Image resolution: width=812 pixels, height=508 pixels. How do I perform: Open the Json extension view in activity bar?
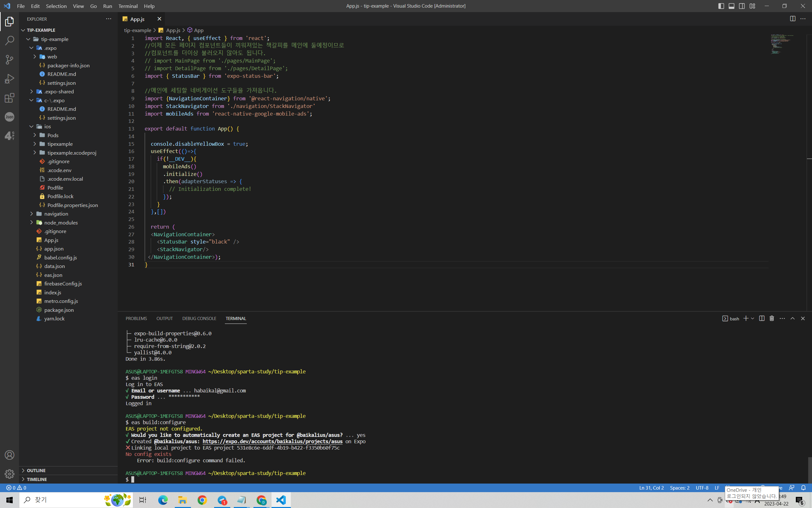coord(10,117)
